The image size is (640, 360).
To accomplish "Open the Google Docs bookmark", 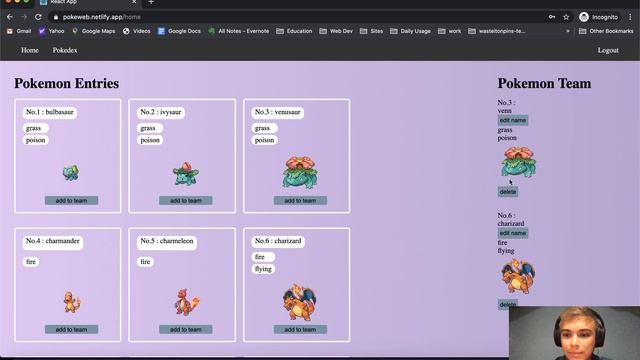I will point(179,31).
